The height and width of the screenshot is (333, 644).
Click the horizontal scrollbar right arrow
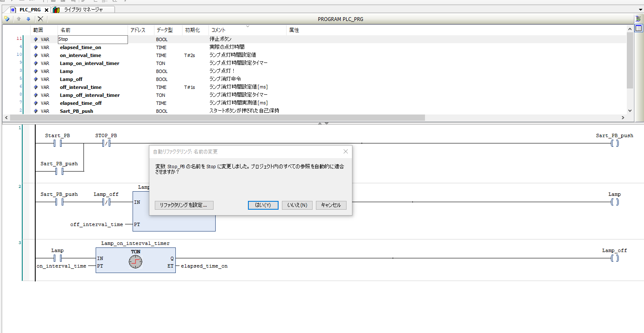[x=623, y=118]
